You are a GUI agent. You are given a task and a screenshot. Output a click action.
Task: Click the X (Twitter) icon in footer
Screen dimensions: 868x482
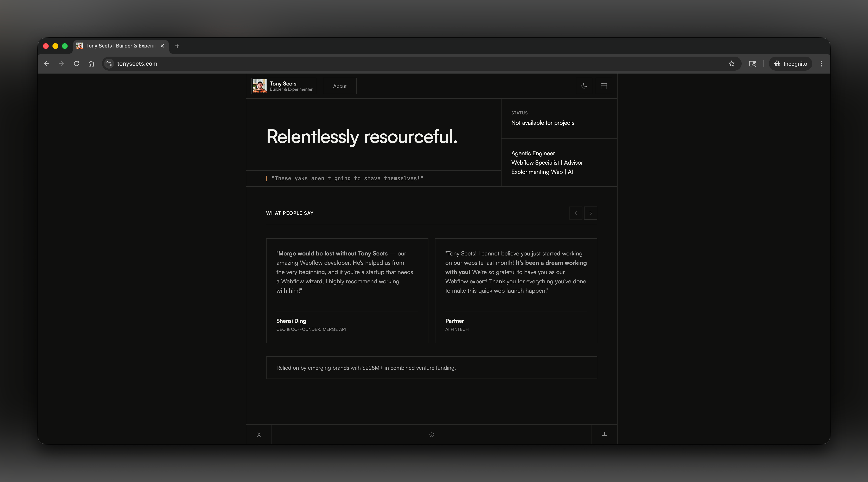(259, 435)
